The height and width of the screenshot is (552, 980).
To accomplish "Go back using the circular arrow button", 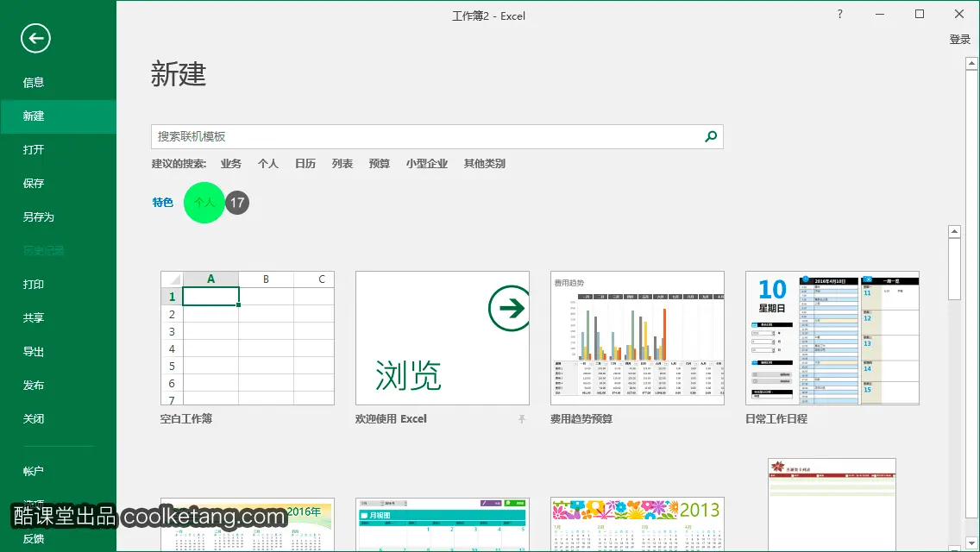I will coord(35,39).
